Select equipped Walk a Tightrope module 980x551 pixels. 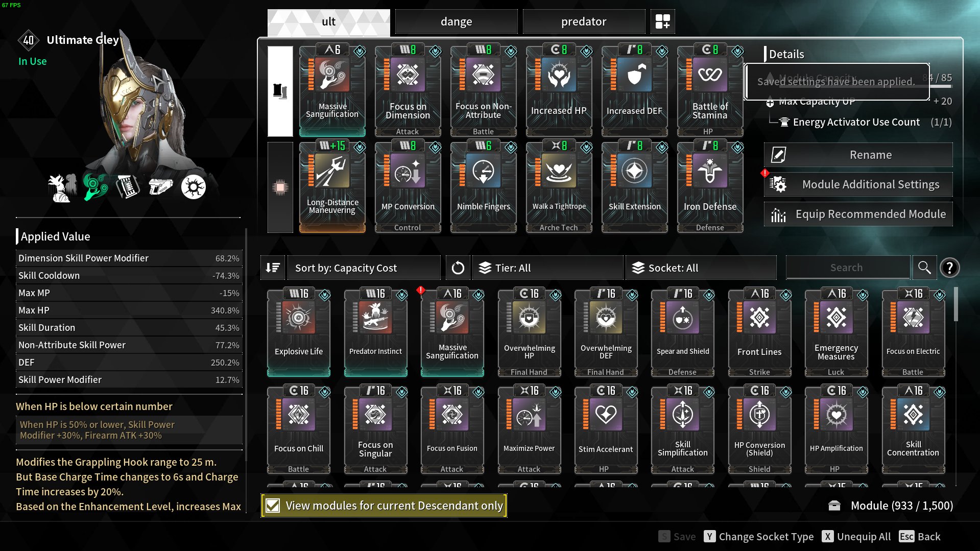pos(559,186)
